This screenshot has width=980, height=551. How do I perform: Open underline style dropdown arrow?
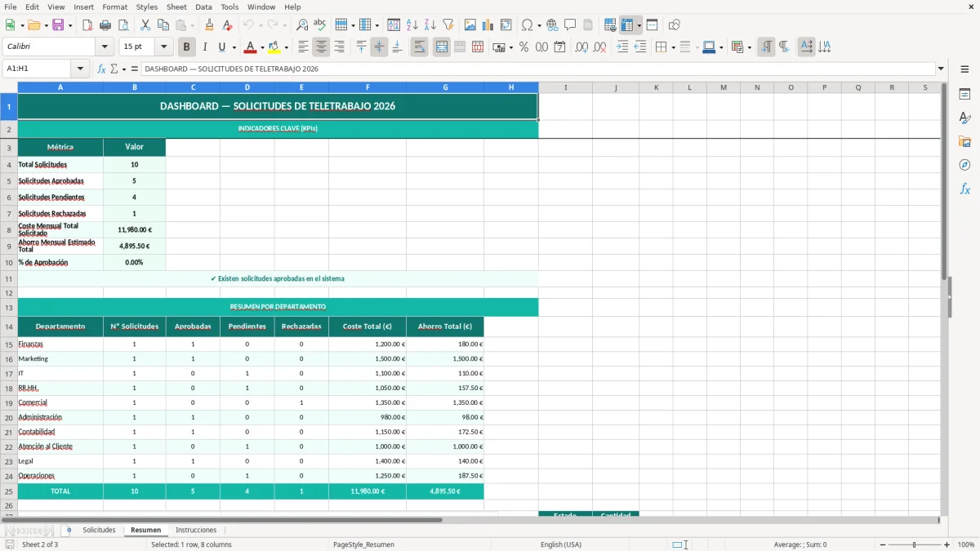click(x=234, y=47)
